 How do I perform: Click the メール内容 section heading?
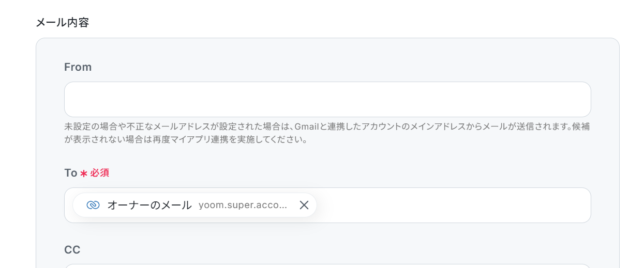(x=62, y=23)
